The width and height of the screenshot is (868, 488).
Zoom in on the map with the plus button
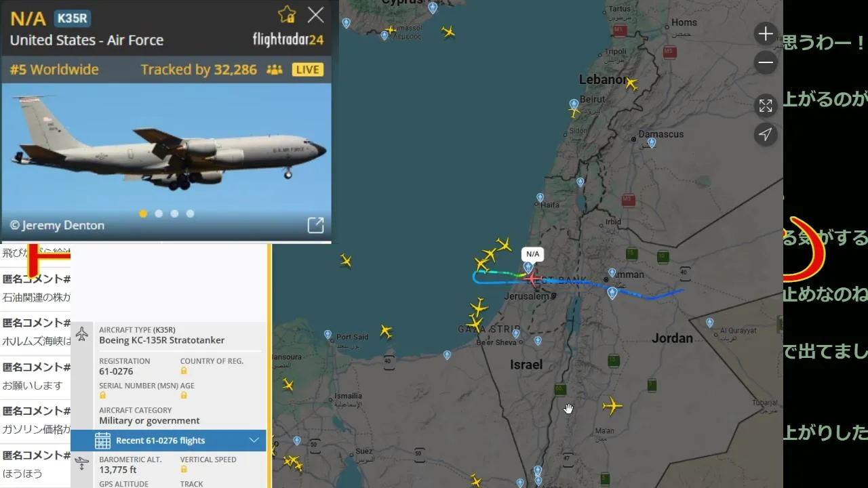pos(766,34)
